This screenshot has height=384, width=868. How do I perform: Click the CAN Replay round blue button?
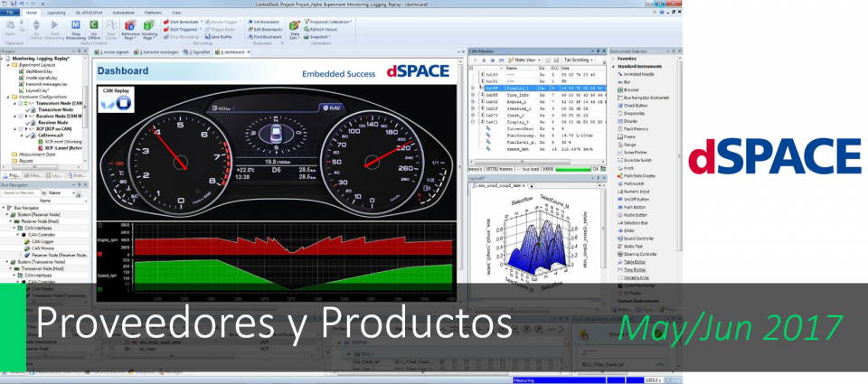point(108,102)
